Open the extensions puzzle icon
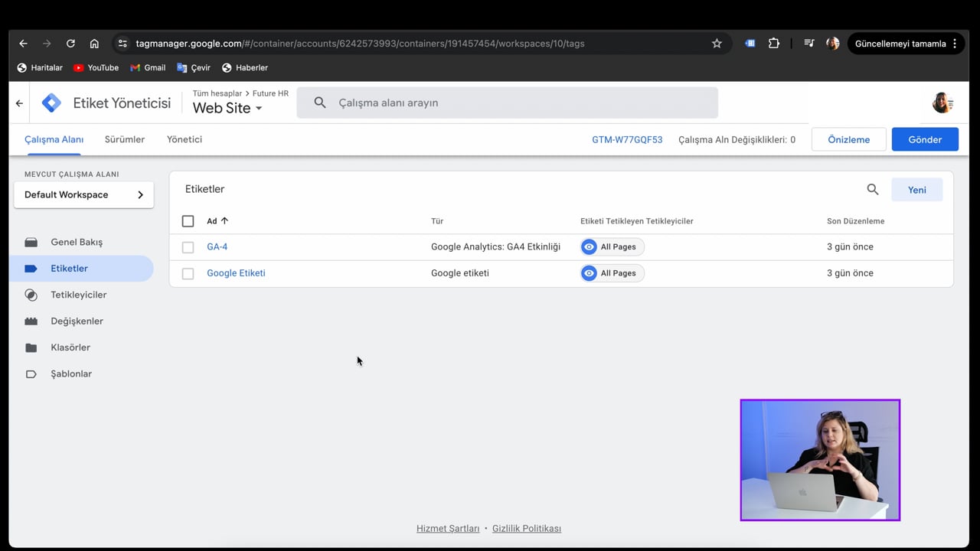 click(774, 44)
